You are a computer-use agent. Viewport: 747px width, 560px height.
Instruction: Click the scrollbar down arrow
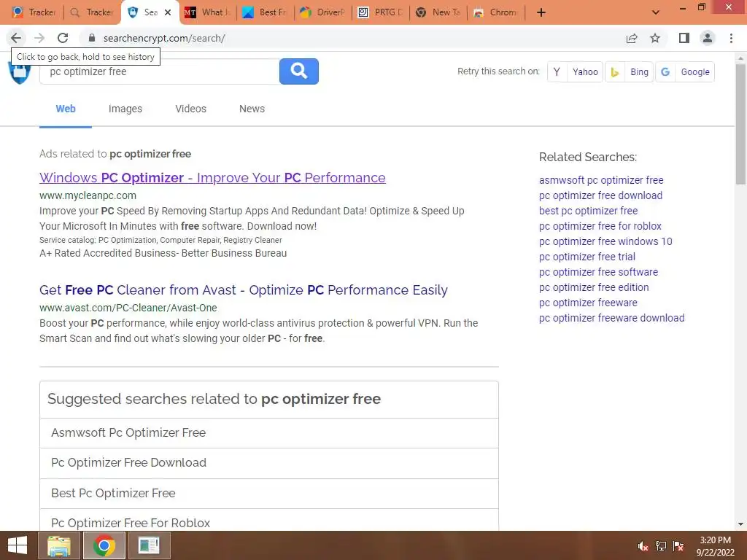pyautogui.click(x=740, y=524)
